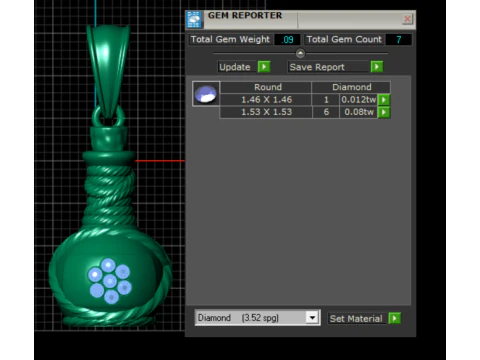This screenshot has width=480, height=360.
Task: Select the center gem on the pendant
Action: point(110,281)
